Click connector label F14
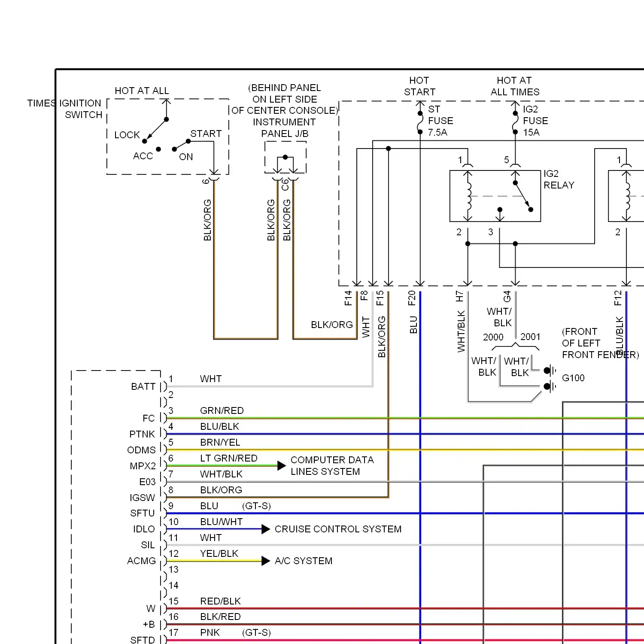Screen dimensions: 644x644 click(348, 298)
